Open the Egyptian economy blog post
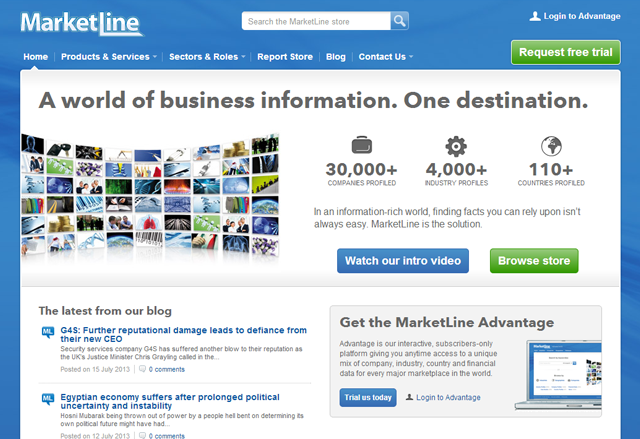The height and width of the screenshot is (439, 640). [170, 401]
